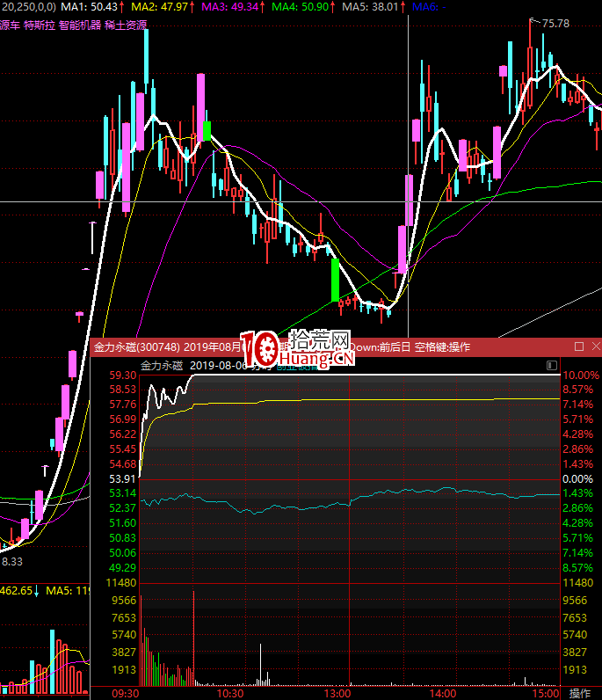Close the 金力永磁 intraday popup window
602x700 pixels.
(596, 346)
